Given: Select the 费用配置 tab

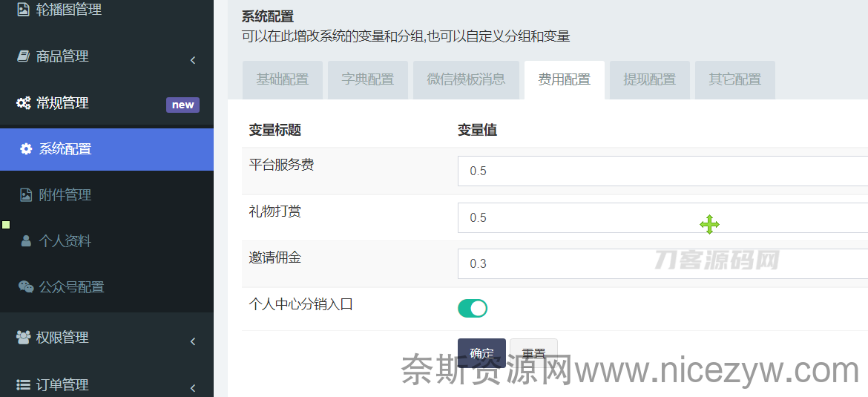Looking at the screenshot, I should tap(564, 79).
